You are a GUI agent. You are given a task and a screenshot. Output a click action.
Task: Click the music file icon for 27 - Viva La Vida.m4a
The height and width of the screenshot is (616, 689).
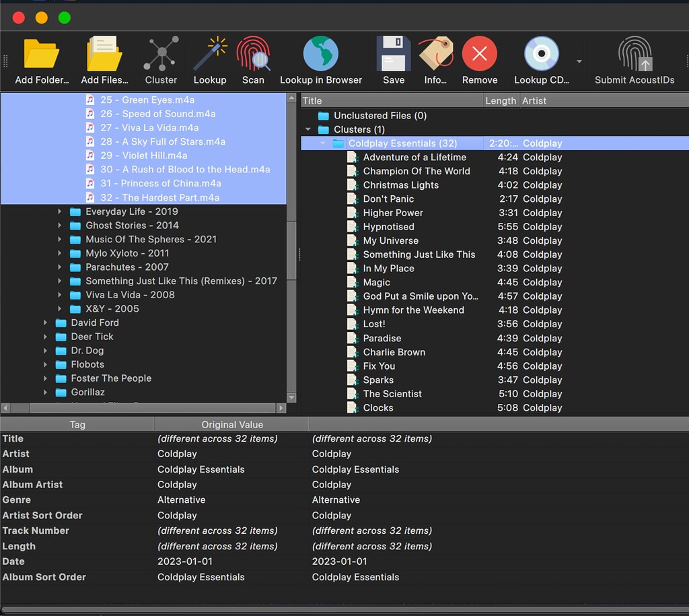click(90, 127)
